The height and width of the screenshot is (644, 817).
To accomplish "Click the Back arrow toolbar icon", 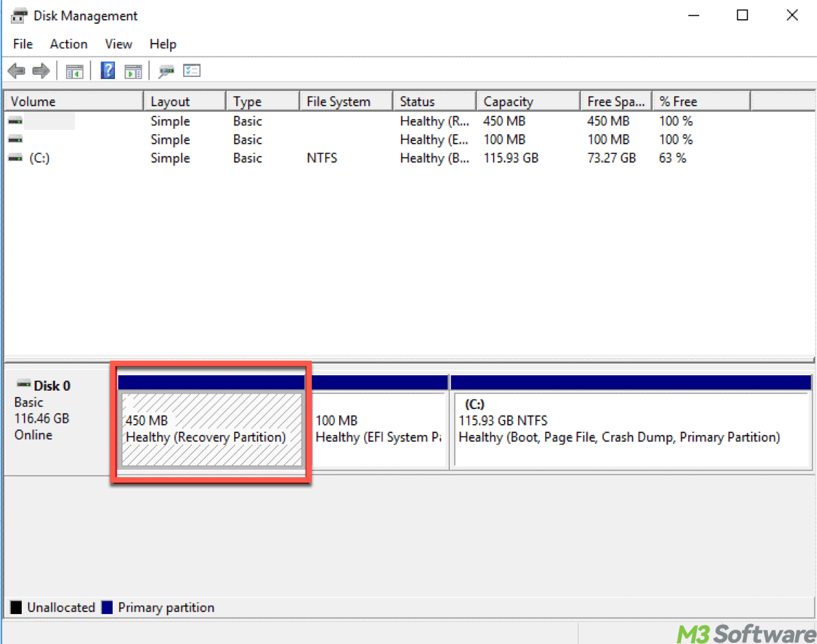I will click(16, 71).
